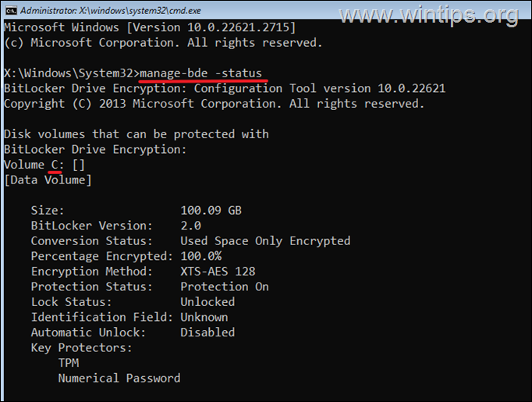
Task: Click the TPM key protector entry
Action: [x=68, y=363]
